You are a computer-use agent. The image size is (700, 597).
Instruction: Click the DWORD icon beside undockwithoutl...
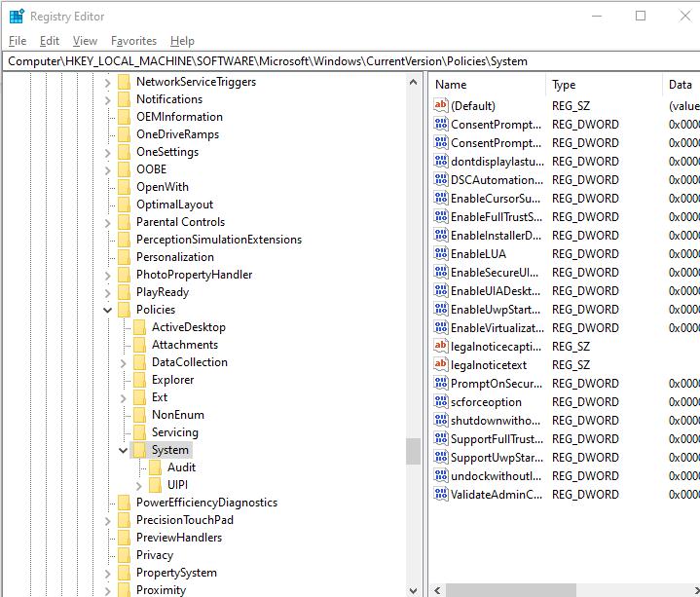[x=441, y=475]
